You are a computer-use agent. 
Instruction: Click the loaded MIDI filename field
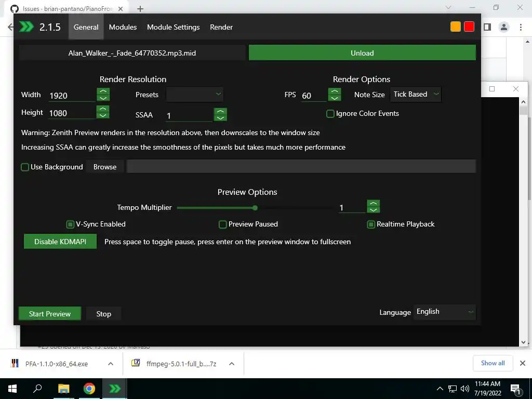click(x=132, y=53)
